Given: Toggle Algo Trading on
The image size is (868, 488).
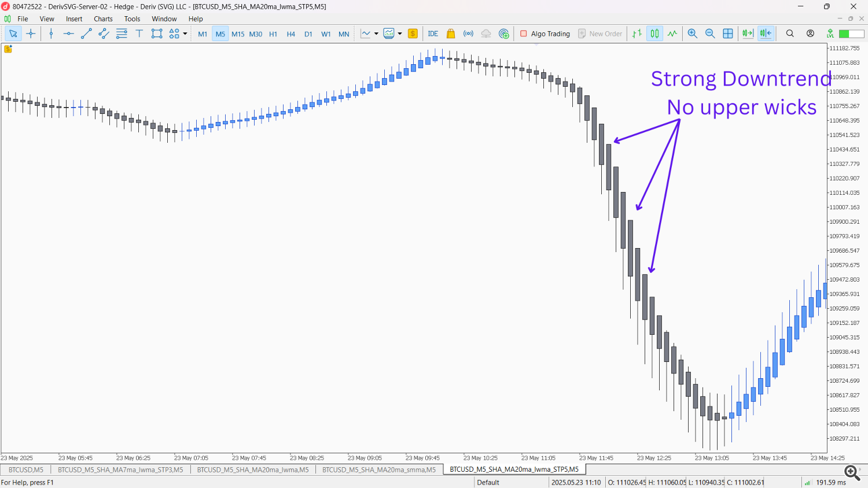Looking at the screenshot, I should tap(545, 34).
